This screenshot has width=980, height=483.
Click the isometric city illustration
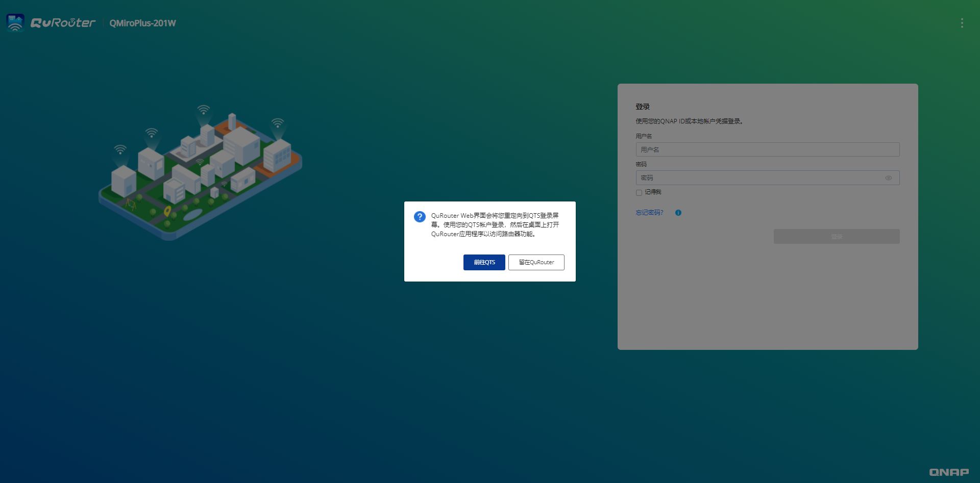click(200, 172)
